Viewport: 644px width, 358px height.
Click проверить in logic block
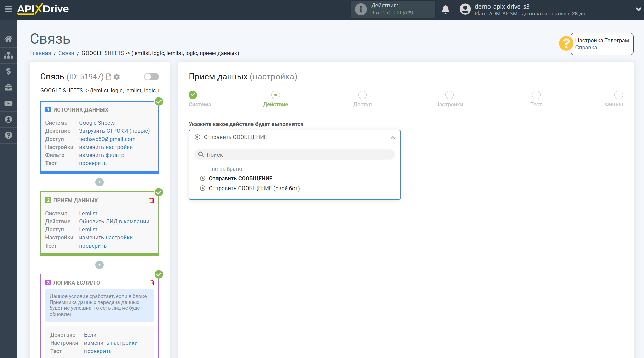98,351
